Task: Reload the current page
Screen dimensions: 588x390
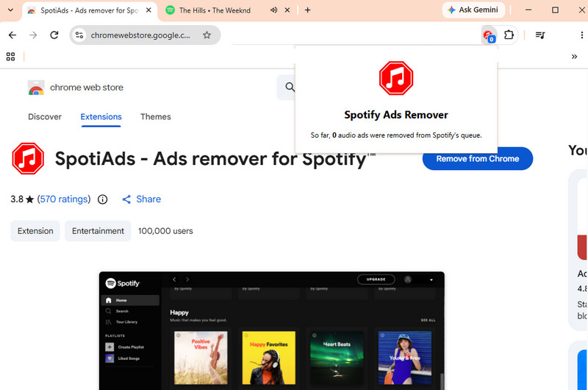Action: tap(54, 35)
